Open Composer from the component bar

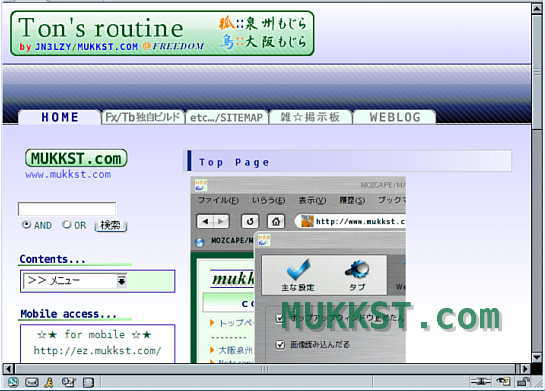(x=68, y=382)
